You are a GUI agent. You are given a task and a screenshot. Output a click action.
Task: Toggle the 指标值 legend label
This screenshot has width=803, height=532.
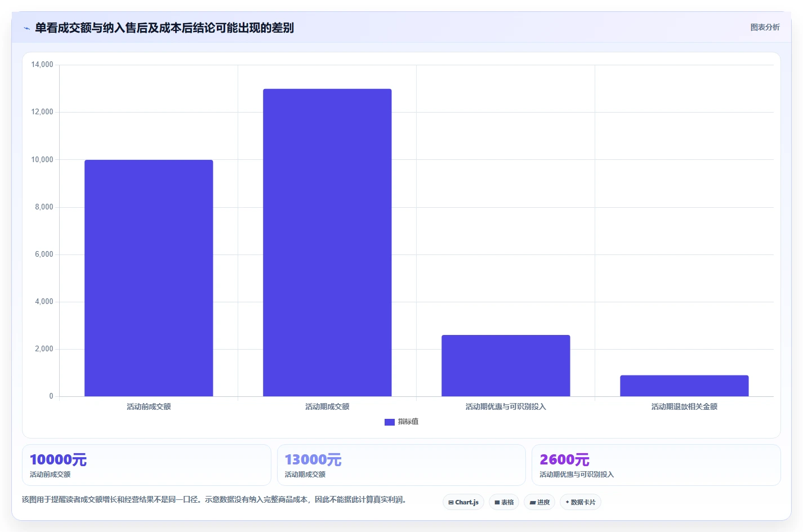[x=408, y=422]
